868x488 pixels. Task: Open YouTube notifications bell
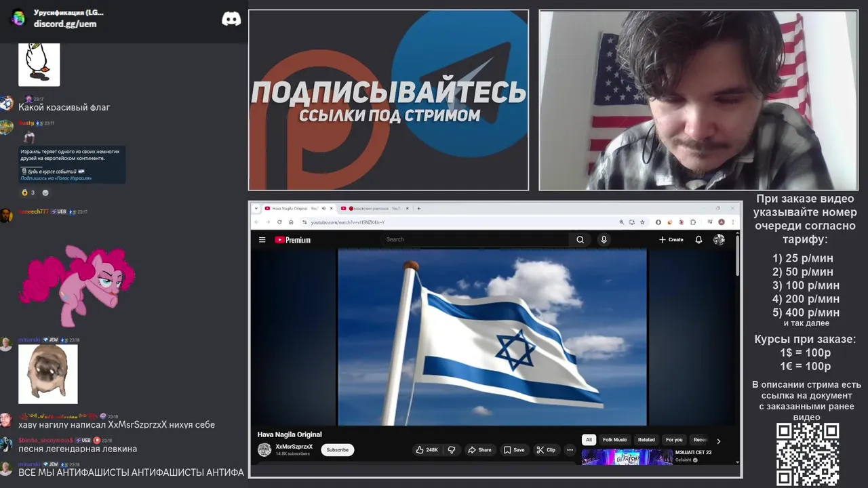point(698,239)
